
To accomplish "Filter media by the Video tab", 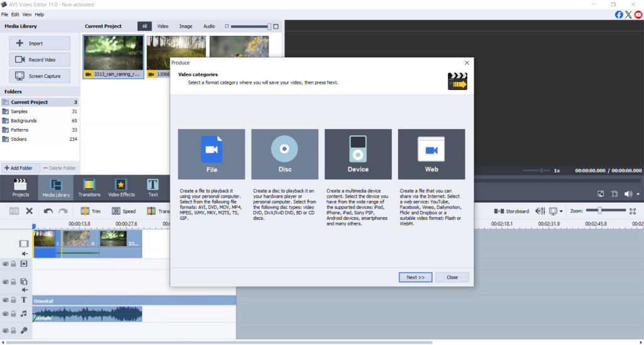I will (x=163, y=26).
